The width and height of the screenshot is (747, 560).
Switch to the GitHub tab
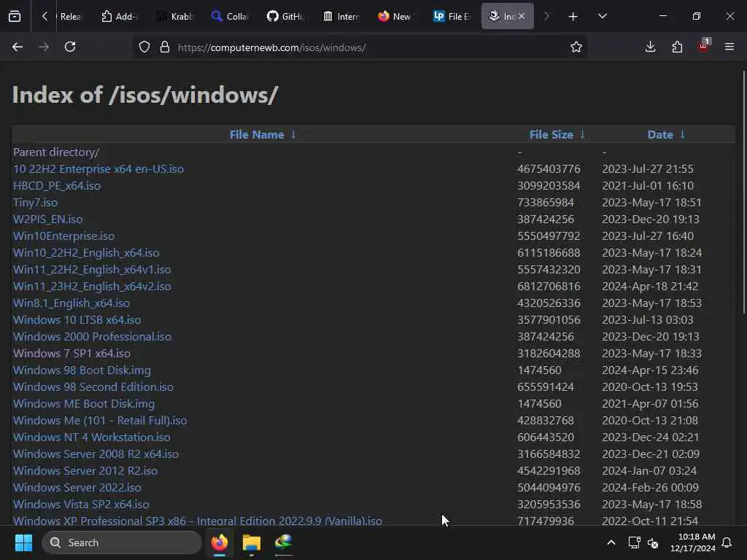click(x=285, y=17)
